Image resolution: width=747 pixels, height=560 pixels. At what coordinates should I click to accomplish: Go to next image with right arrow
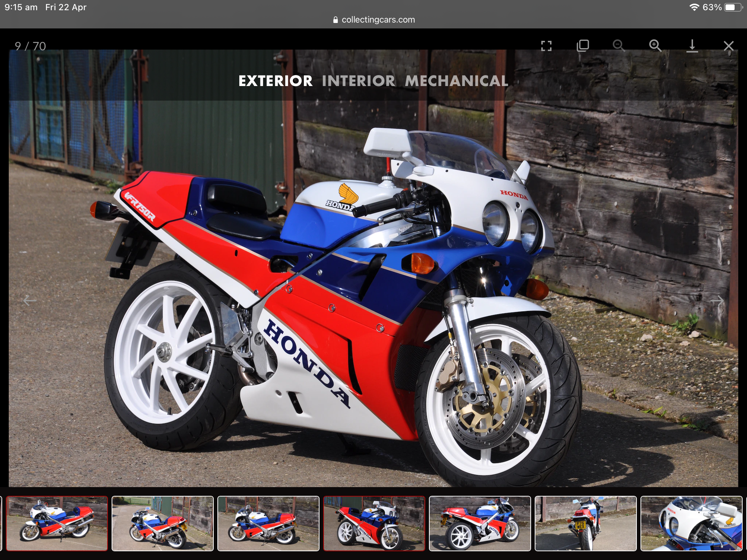pos(717,301)
